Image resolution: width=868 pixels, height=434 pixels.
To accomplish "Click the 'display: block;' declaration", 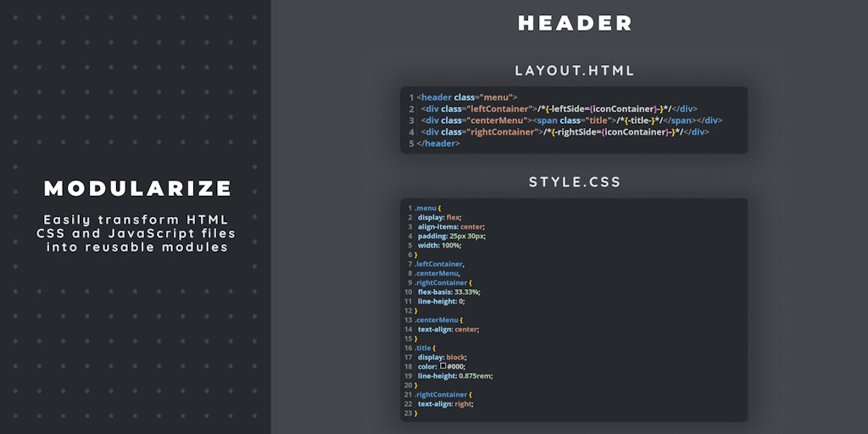I will [442, 357].
